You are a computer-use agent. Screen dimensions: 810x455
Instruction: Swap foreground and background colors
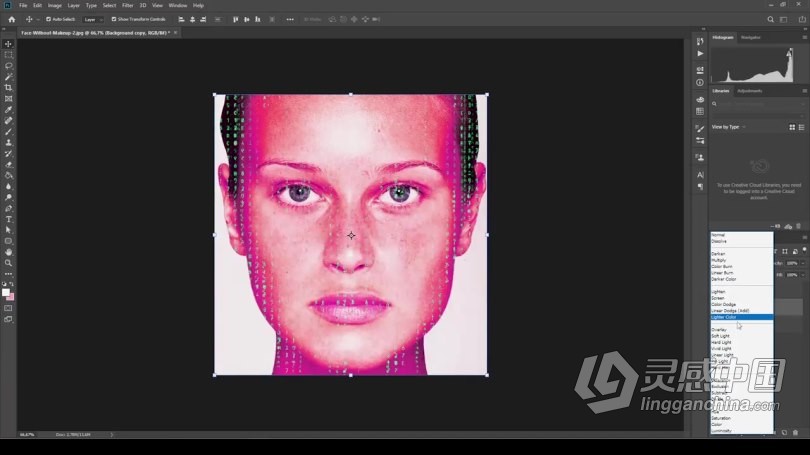point(11,284)
